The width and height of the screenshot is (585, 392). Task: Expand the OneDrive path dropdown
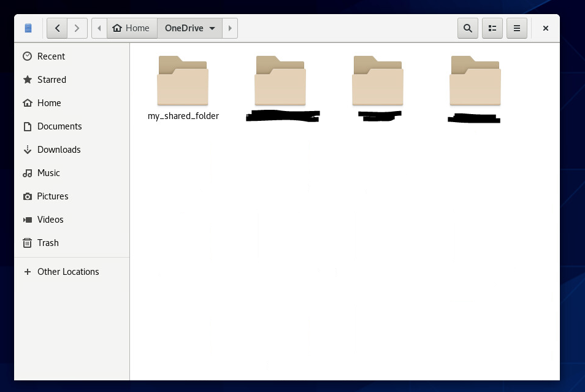[x=212, y=28]
